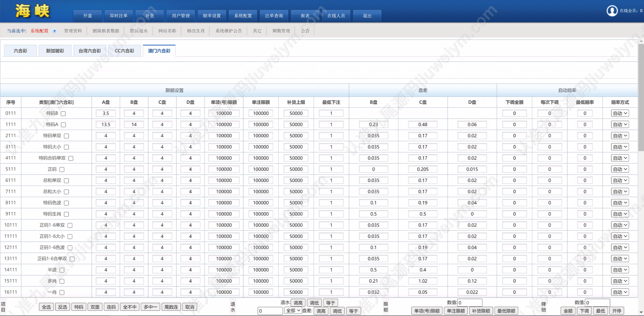
Task: Click the 限额 数值 input field
Action: click(470, 303)
